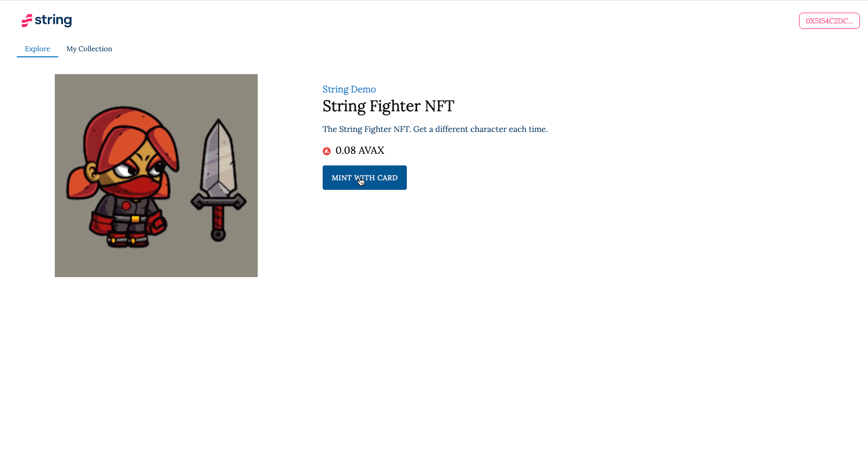
Task: Click the "string" wordmark in header
Action: 53,20
